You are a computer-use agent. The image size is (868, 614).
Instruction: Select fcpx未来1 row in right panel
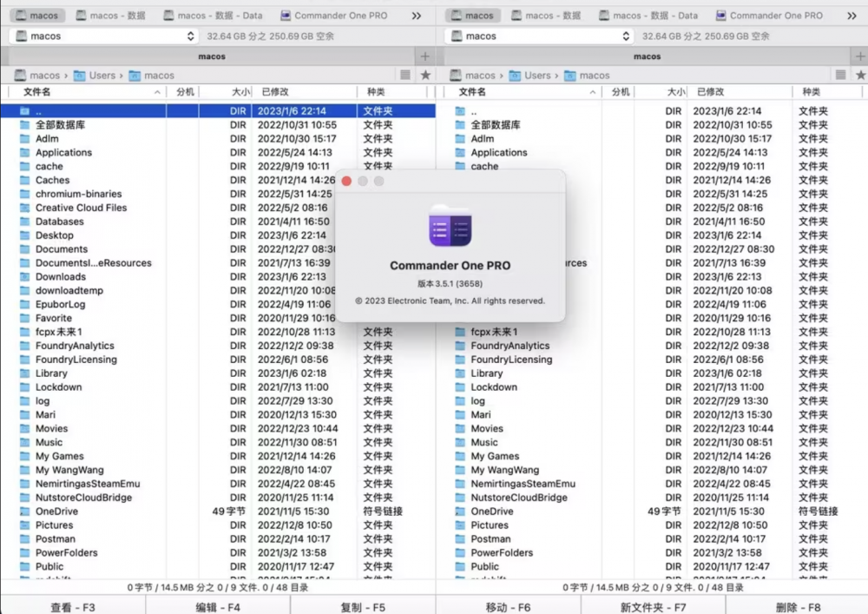pos(652,332)
